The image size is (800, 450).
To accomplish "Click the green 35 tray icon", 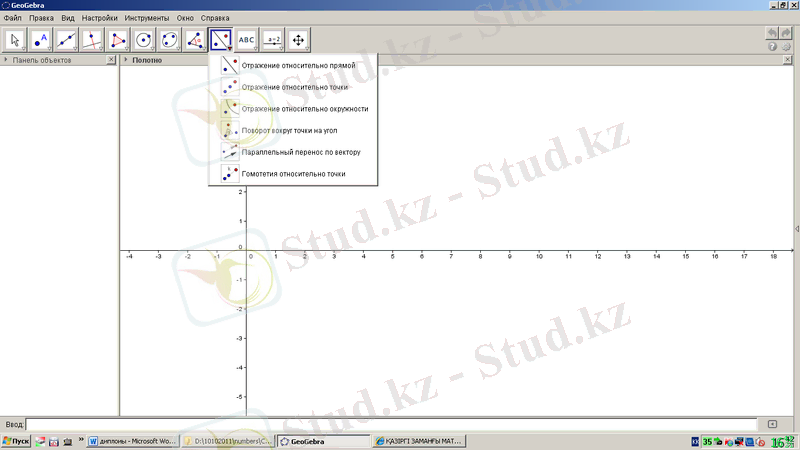I will [707, 442].
